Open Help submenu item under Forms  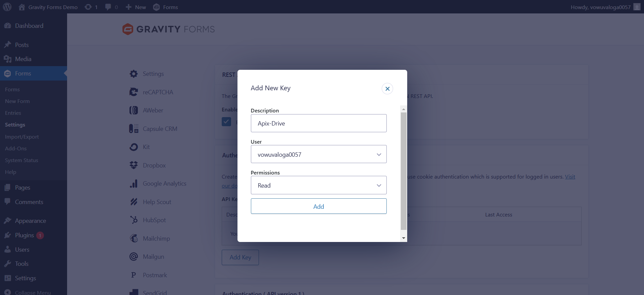10,172
